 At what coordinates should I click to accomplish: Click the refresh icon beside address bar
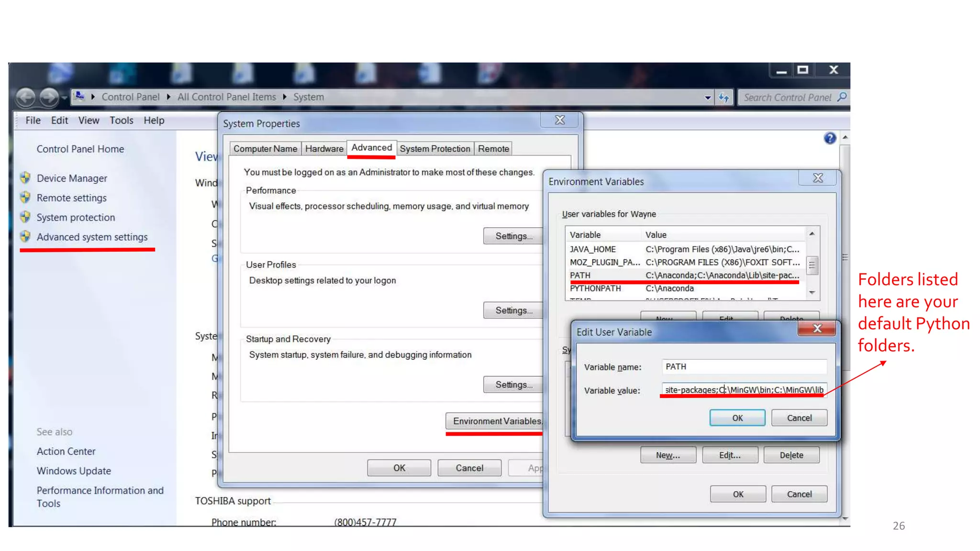(724, 98)
